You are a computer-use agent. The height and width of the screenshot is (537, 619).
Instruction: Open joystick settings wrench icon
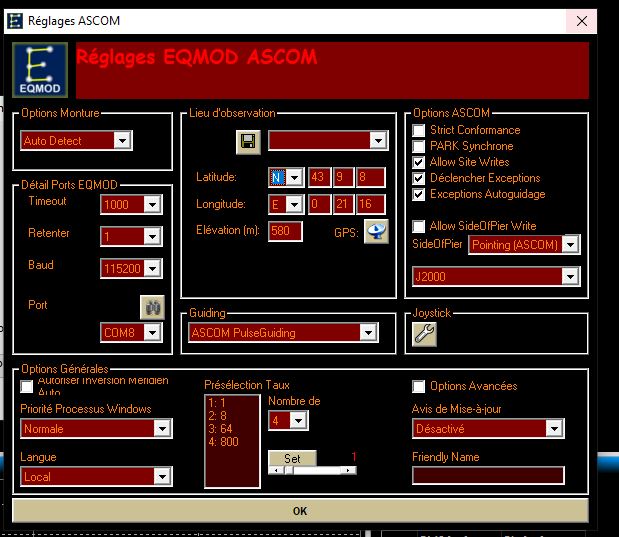coord(424,334)
